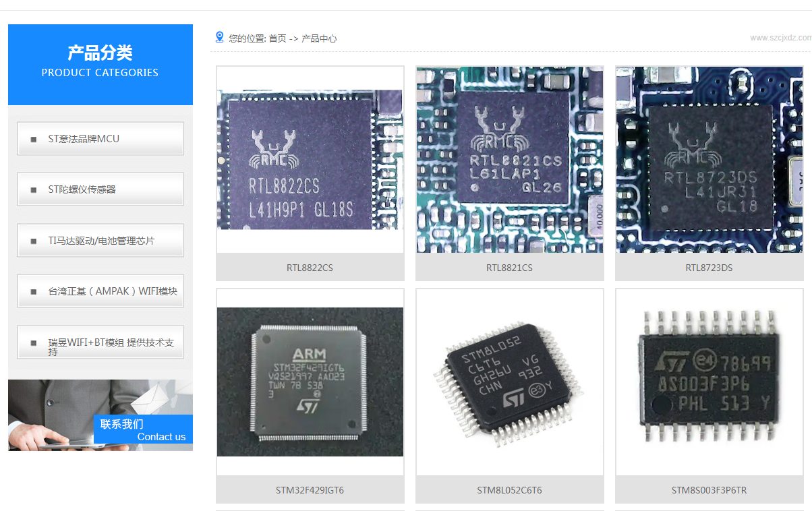The image size is (812, 511).
Task: Open the ST意法品牌MCU category
Action: click(x=100, y=139)
